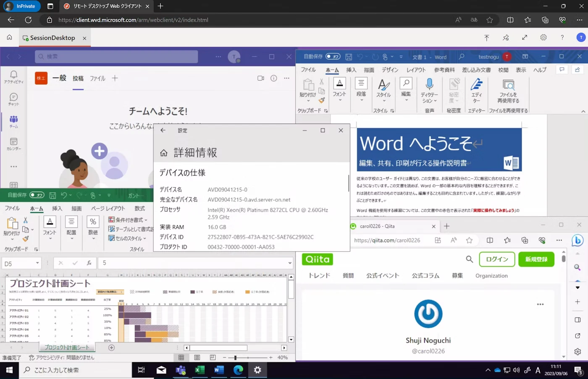Open ページ レイアウト tab in Excel
The width and height of the screenshot is (588, 379).
[108, 208]
